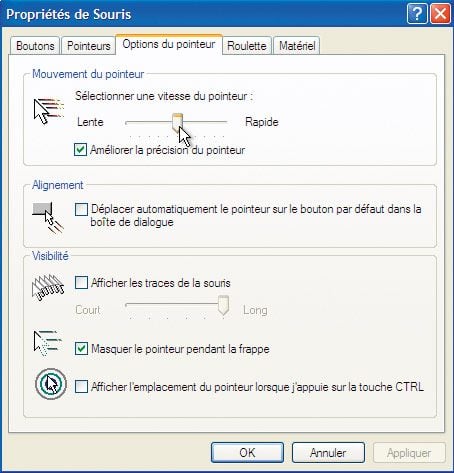
Task: Open the Pointeurs tab
Action: [x=89, y=46]
